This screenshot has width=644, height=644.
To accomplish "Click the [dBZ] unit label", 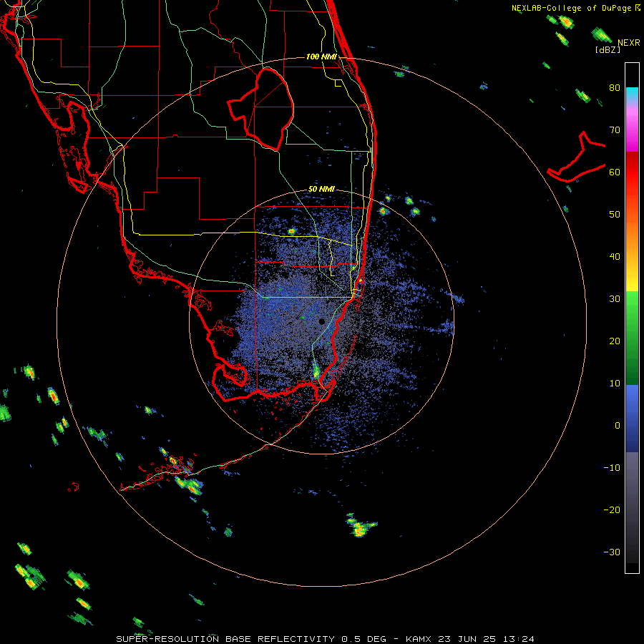I will pyautogui.click(x=608, y=50).
